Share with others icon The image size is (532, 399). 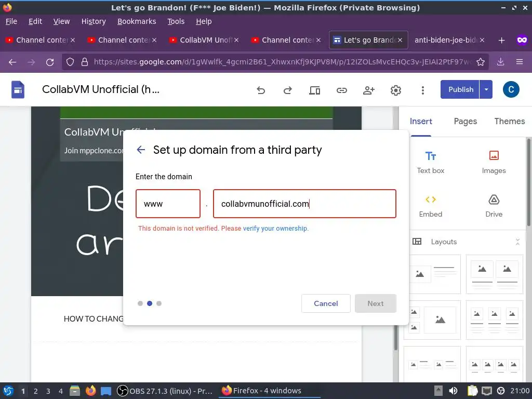click(x=369, y=90)
